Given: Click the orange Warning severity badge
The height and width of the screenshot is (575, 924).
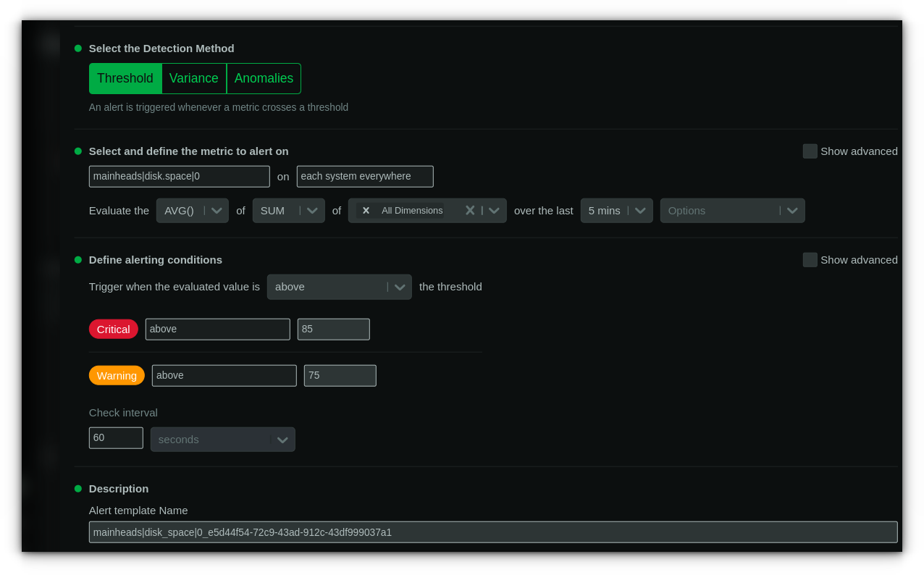Looking at the screenshot, I should tap(117, 376).
